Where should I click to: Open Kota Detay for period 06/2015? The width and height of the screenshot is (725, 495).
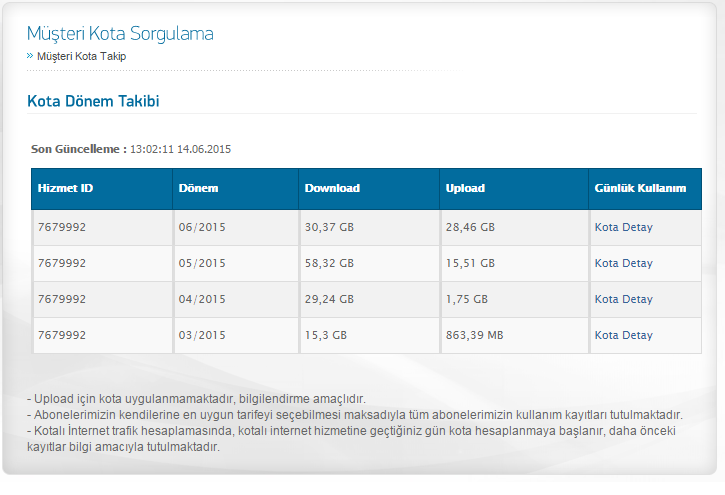[x=623, y=227]
